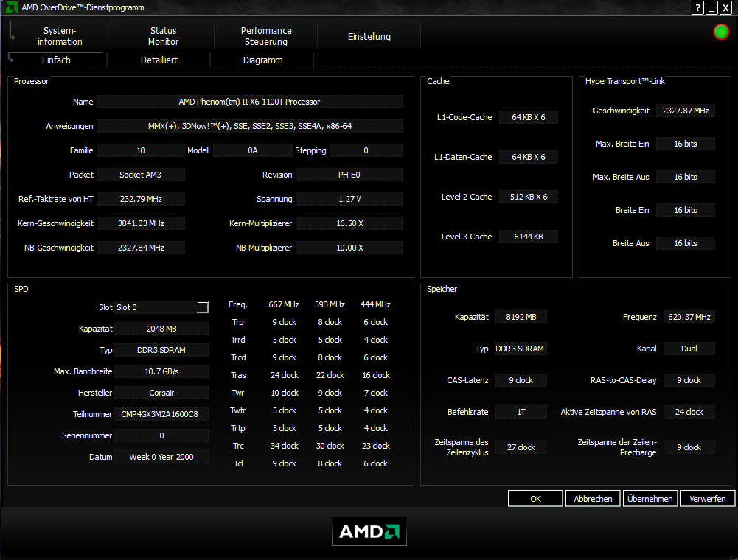
Task: Click SPD Kapazität value 2048 MB
Action: tap(161, 329)
